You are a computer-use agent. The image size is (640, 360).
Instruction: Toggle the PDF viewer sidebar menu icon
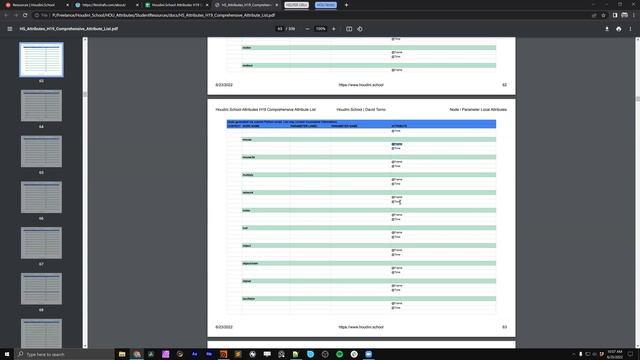coord(10,29)
